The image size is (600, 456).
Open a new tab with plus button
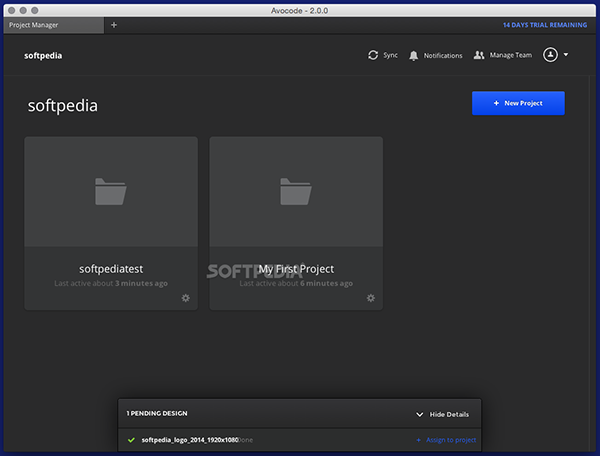113,24
